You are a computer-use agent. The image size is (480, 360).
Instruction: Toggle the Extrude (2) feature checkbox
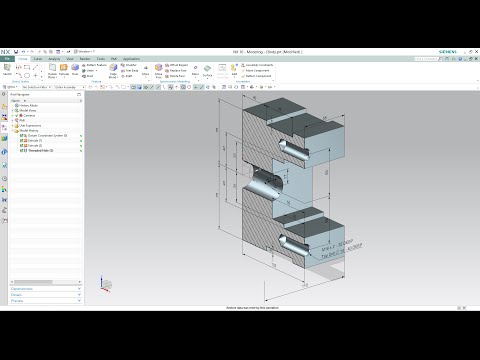point(22,146)
